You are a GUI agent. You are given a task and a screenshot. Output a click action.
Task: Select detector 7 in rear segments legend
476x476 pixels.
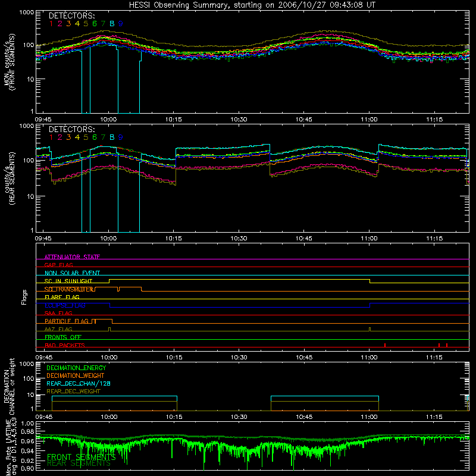tap(103, 137)
